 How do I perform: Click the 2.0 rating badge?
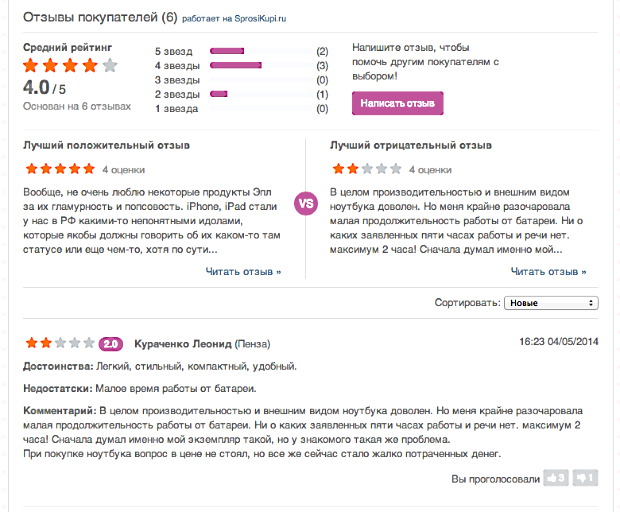(x=111, y=344)
